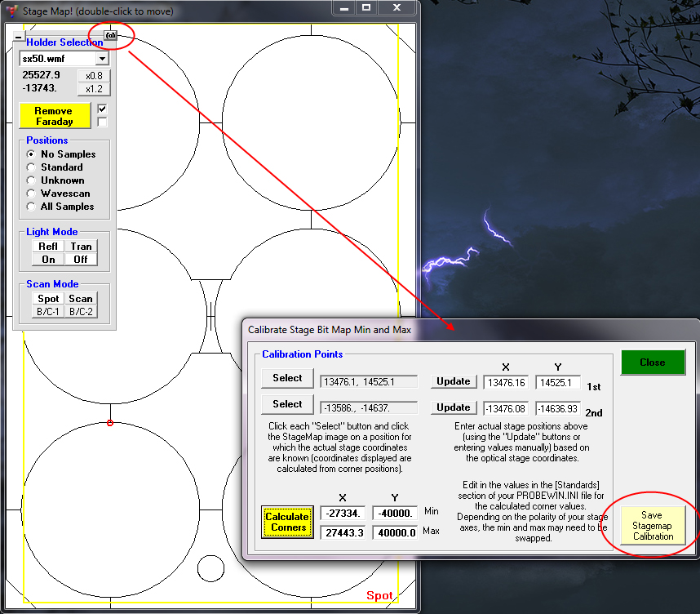The image size is (700, 614).
Task: Click the 1st point X value field
Action: pyautogui.click(x=506, y=382)
